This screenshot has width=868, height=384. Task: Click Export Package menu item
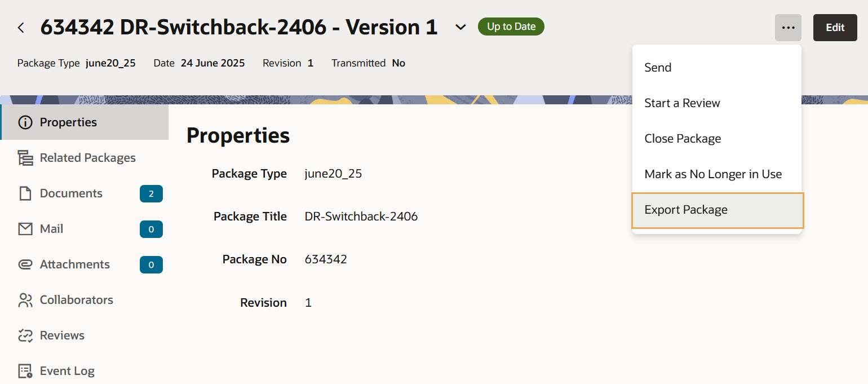pos(686,210)
